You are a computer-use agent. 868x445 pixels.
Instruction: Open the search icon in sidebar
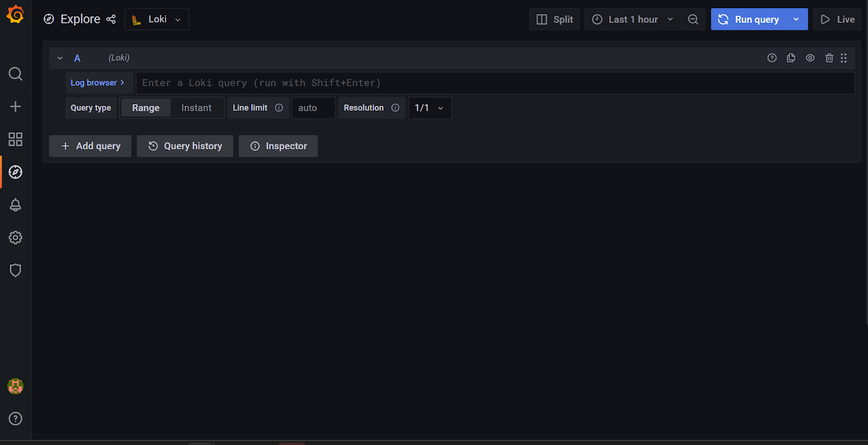(x=15, y=74)
